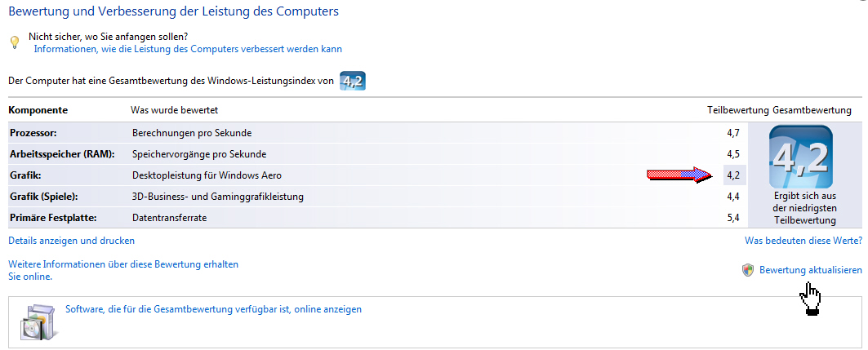The width and height of the screenshot is (868, 350).
Task: Click Datentransferrate description
Action: click(x=169, y=218)
